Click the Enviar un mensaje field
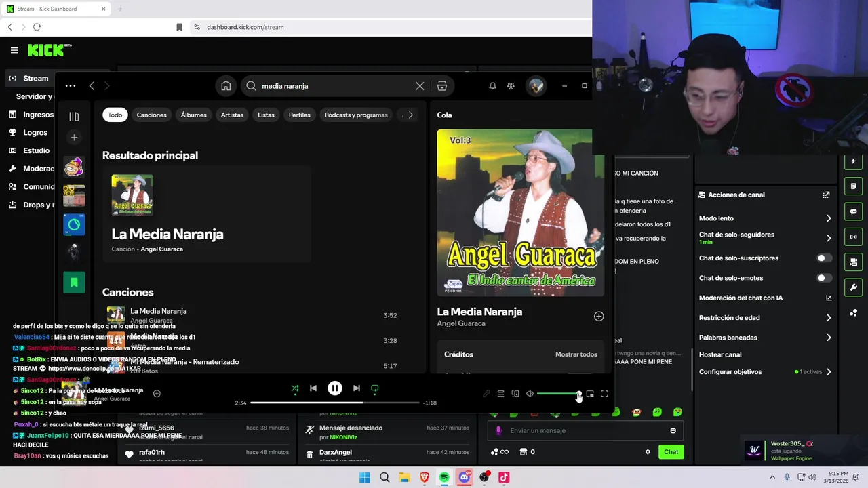868x488 pixels. tap(587, 430)
